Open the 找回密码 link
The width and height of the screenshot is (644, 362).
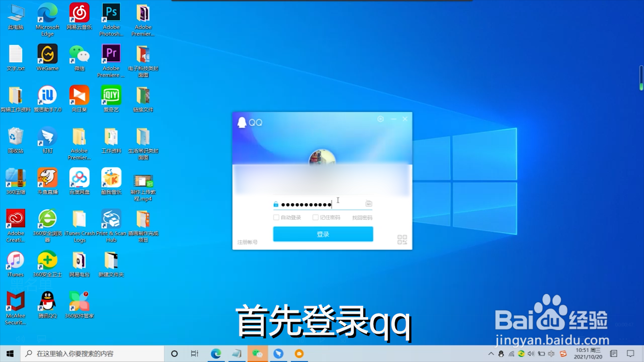[362, 218]
